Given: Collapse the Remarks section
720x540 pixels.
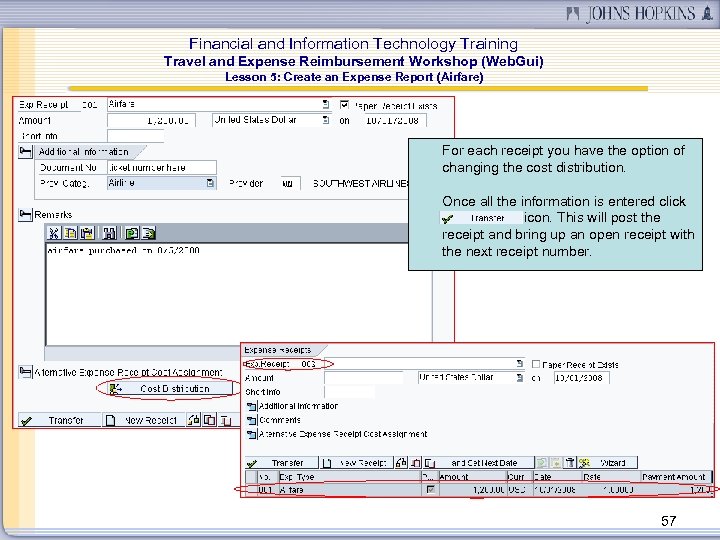Looking at the screenshot, I should point(25,214).
